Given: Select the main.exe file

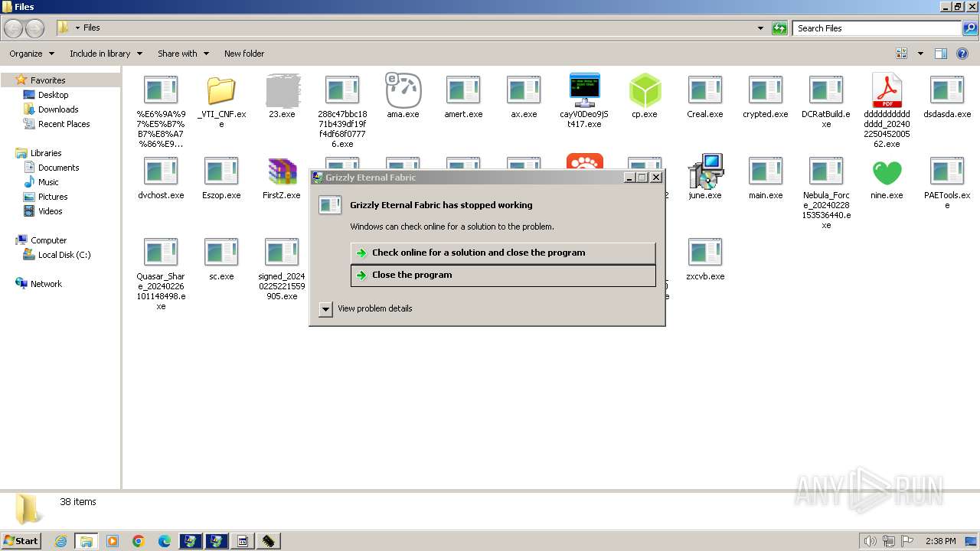Looking at the screenshot, I should coord(766,172).
